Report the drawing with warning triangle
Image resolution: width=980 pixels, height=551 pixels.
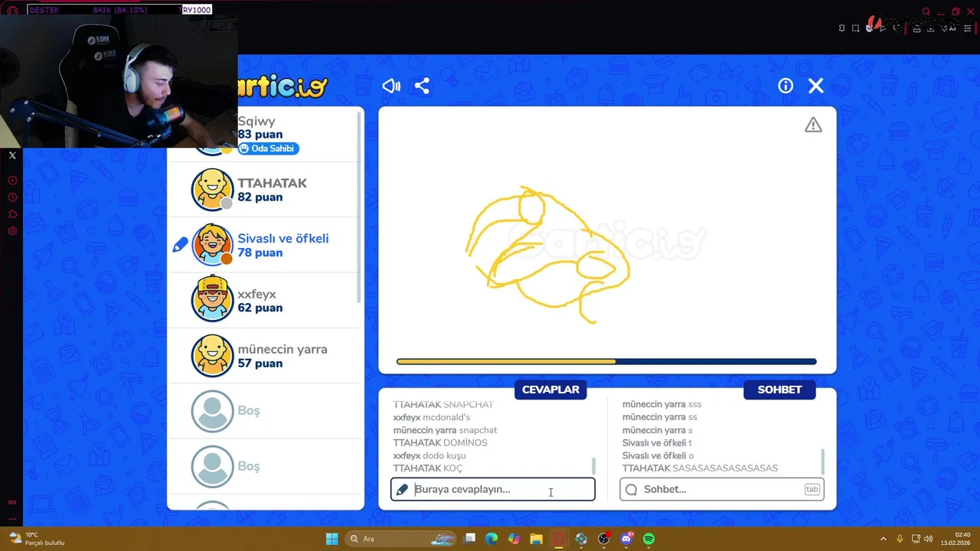coord(813,125)
